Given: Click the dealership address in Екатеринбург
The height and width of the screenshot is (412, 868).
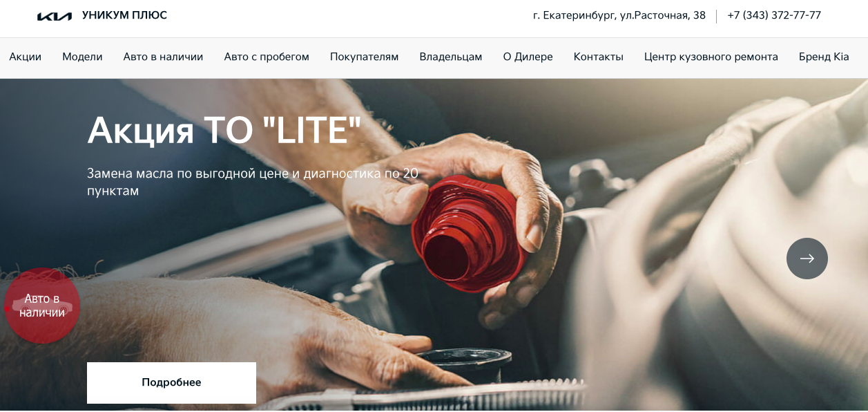Looking at the screenshot, I should tap(619, 15).
